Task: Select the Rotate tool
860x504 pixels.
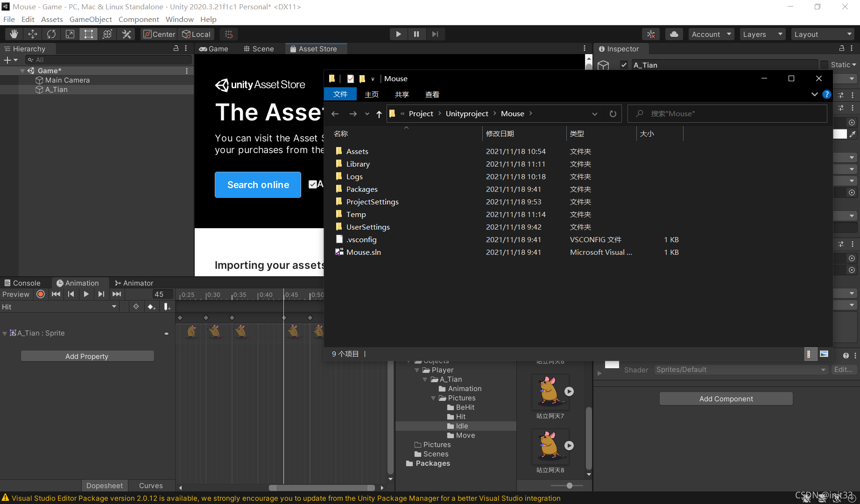Action: pyautogui.click(x=51, y=34)
